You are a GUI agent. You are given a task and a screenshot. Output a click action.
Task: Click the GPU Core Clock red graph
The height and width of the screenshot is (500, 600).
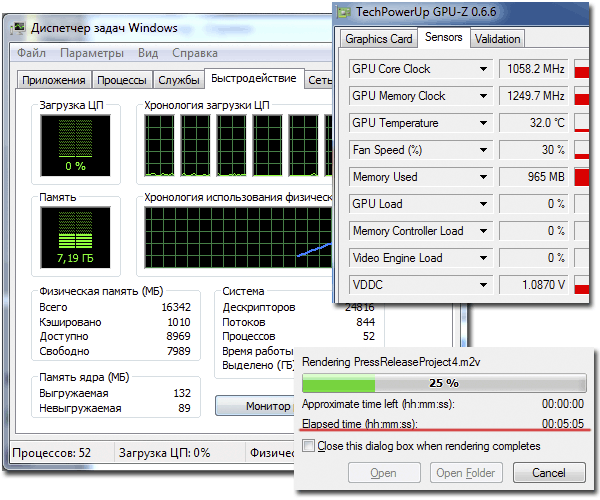[x=582, y=69]
